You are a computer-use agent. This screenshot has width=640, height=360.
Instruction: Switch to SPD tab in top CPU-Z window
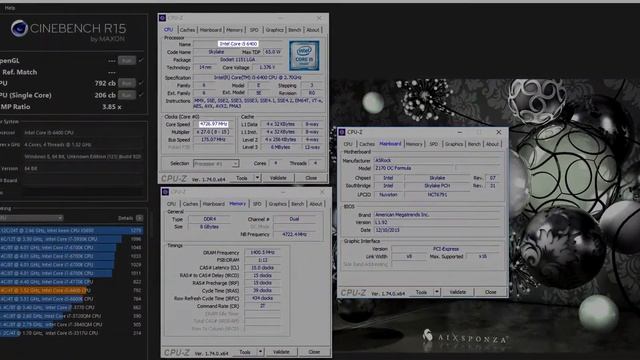tap(254, 30)
